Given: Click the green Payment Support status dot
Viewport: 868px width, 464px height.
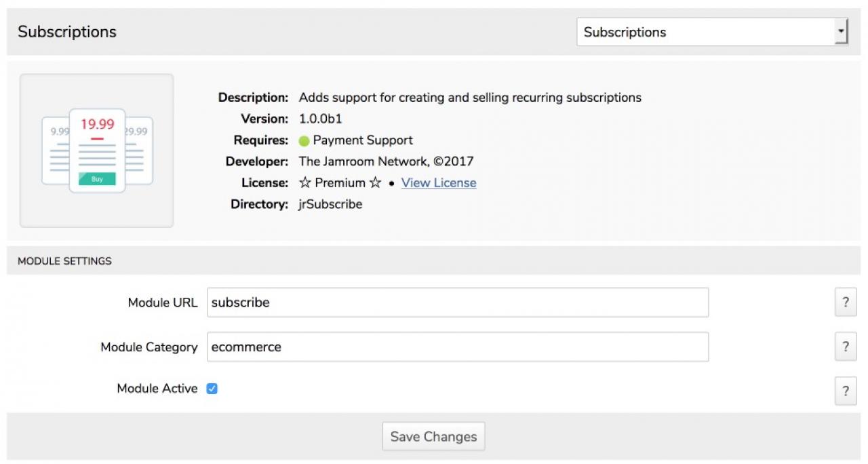Looking at the screenshot, I should point(304,141).
